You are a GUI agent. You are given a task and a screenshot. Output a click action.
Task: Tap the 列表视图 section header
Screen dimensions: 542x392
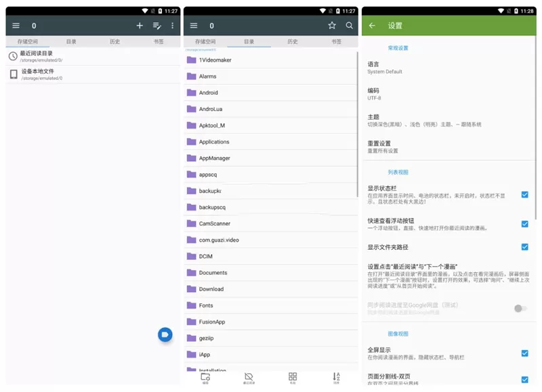point(398,172)
